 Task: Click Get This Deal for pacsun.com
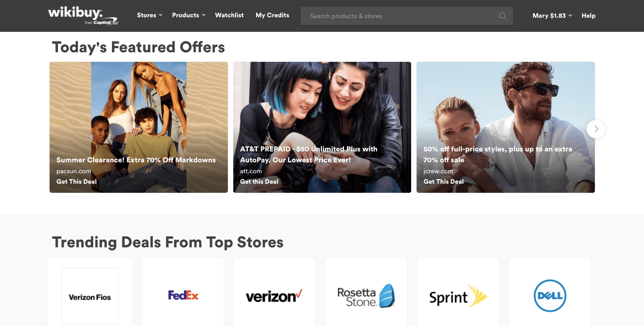[x=76, y=181]
